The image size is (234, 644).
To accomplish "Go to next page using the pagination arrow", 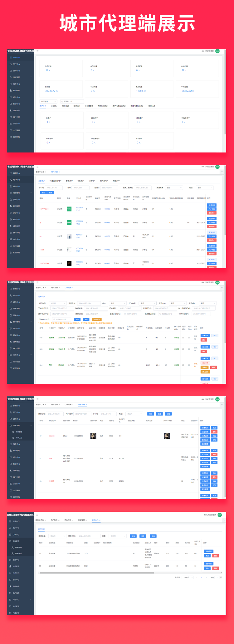I will (206, 577).
